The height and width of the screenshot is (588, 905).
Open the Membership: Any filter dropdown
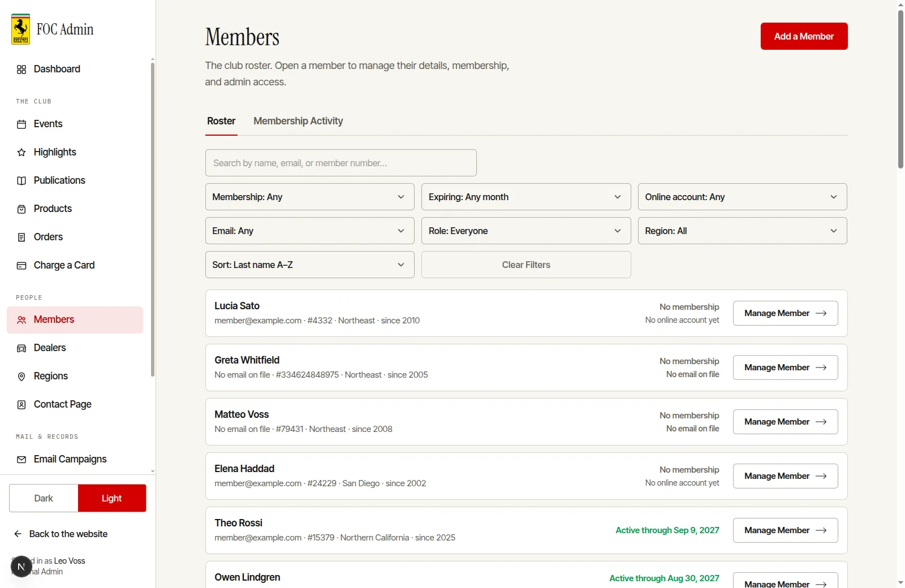click(309, 197)
